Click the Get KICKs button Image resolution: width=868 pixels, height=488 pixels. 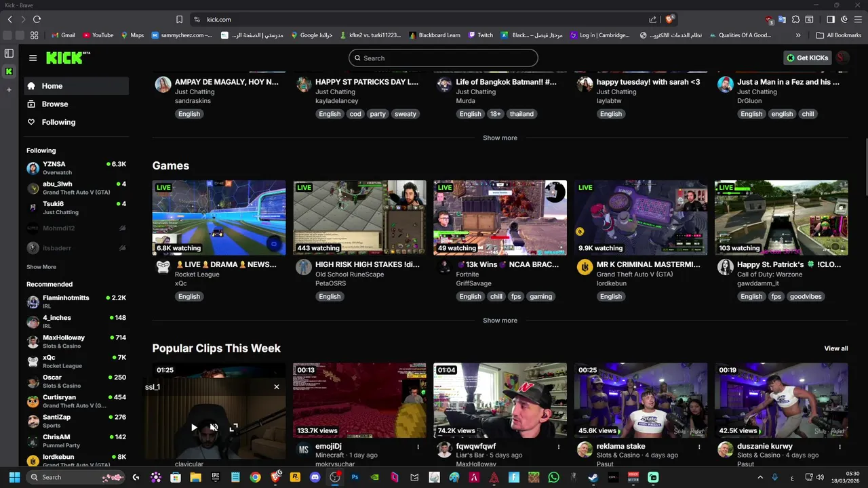(808, 58)
